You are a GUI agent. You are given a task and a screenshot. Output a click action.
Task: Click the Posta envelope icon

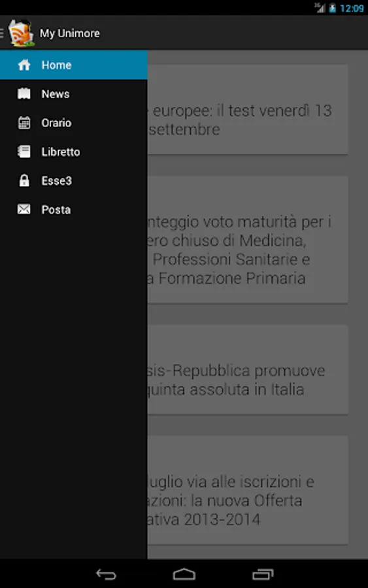pos(24,209)
